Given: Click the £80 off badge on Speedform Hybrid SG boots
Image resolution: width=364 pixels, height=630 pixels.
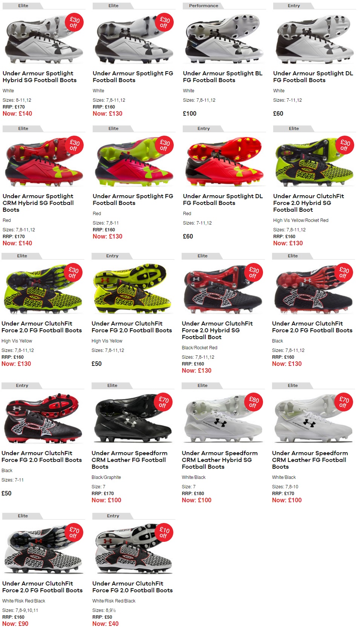Looking at the screenshot, I should [x=254, y=402].
